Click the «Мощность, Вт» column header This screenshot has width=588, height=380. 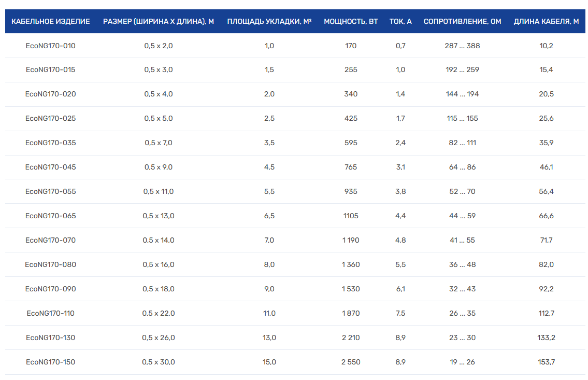pos(351,21)
